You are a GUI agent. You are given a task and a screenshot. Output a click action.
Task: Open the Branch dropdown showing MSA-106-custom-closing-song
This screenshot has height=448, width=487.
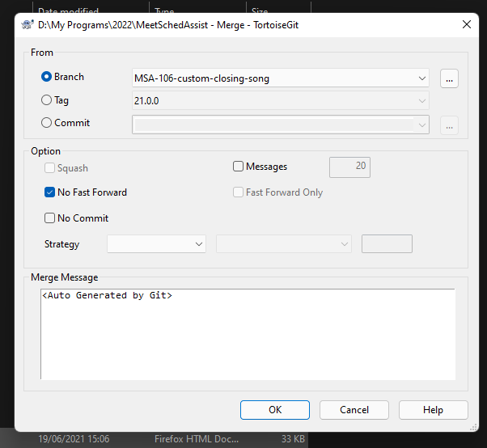tap(281, 78)
